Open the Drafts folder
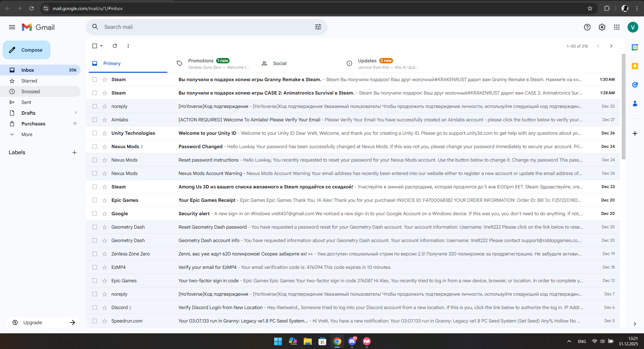Image resolution: width=644 pixels, height=349 pixels. [x=40, y=113]
